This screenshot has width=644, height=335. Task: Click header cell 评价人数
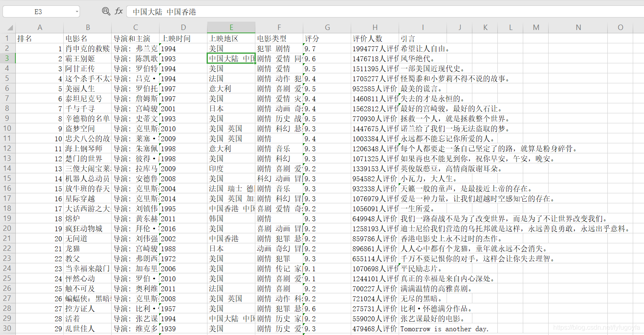[x=375, y=38]
